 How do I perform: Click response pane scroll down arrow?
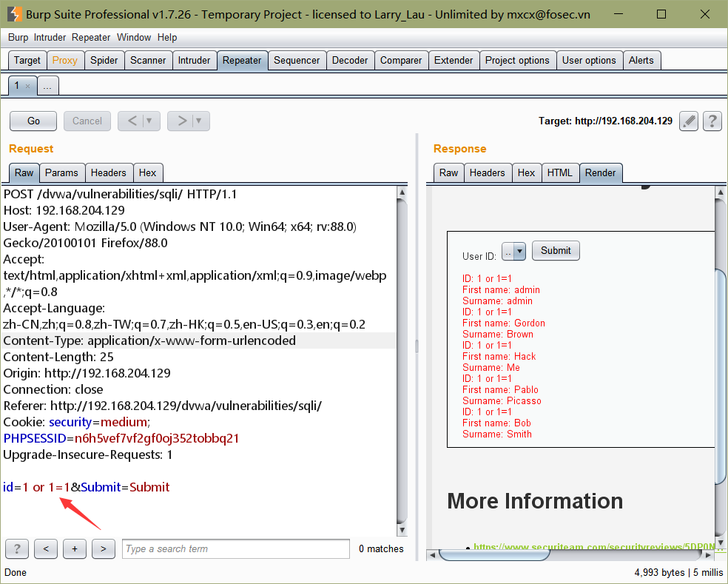pyautogui.click(x=721, y=543)
